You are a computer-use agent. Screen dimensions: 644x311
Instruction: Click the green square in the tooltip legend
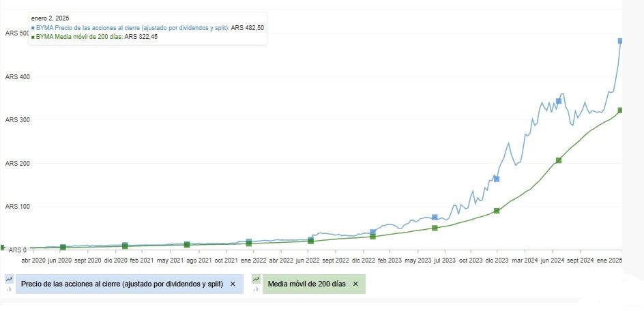(x=33, y=37)
